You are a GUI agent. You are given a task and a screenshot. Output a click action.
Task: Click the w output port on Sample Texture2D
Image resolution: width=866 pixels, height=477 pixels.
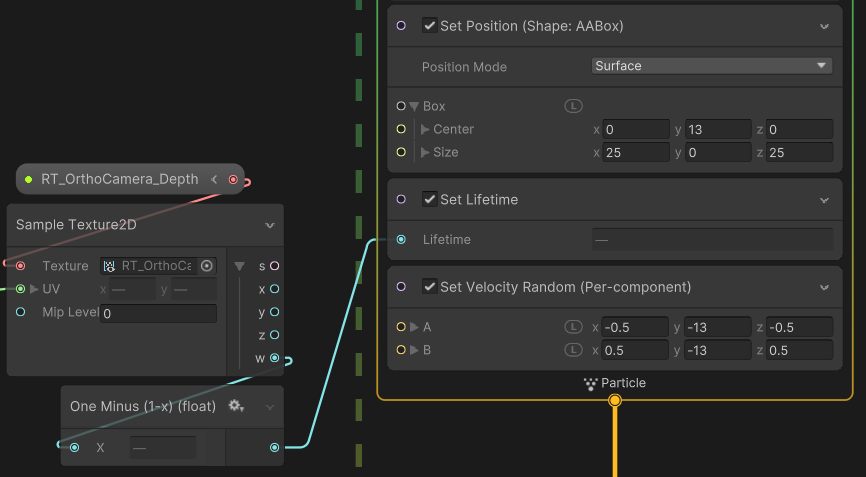tap(275, 358)
